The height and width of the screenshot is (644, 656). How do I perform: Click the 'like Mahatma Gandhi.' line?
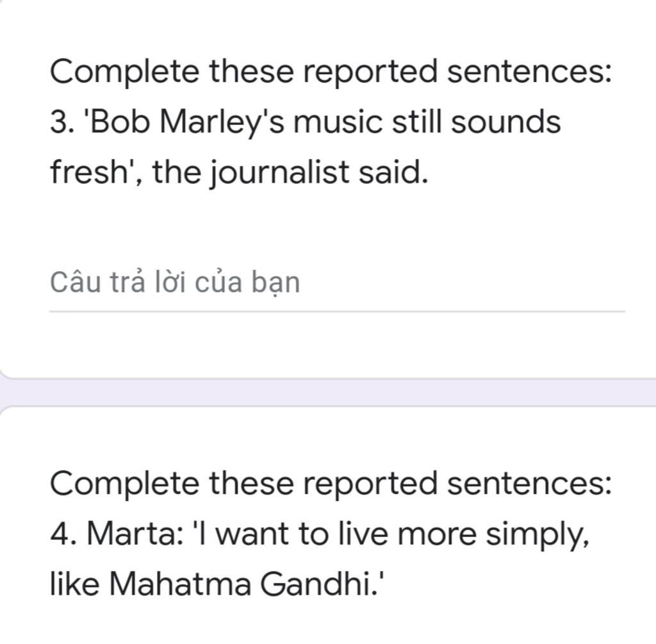(x=217, y=584)
